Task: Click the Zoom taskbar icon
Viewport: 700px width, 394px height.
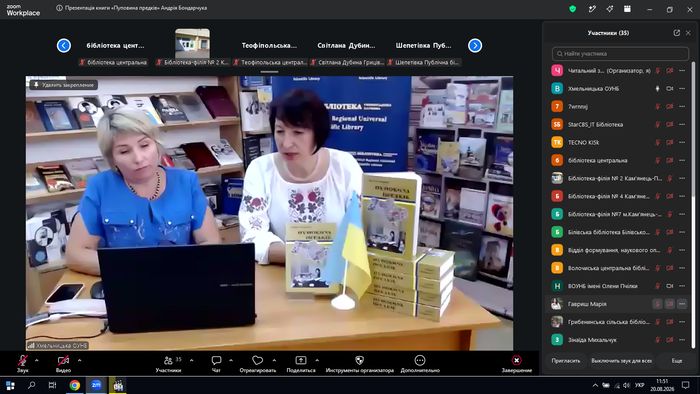Action: [x=96, y=385]
